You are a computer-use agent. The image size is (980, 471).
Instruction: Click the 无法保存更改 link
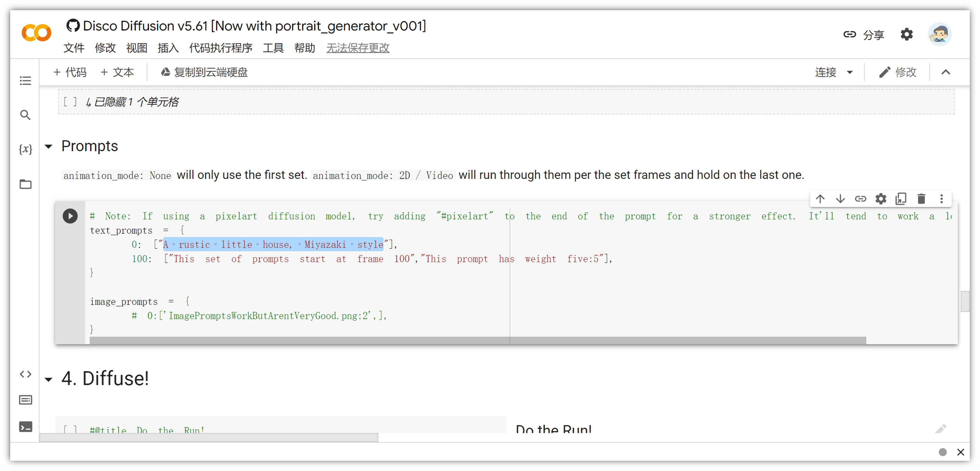click(357, 48)
